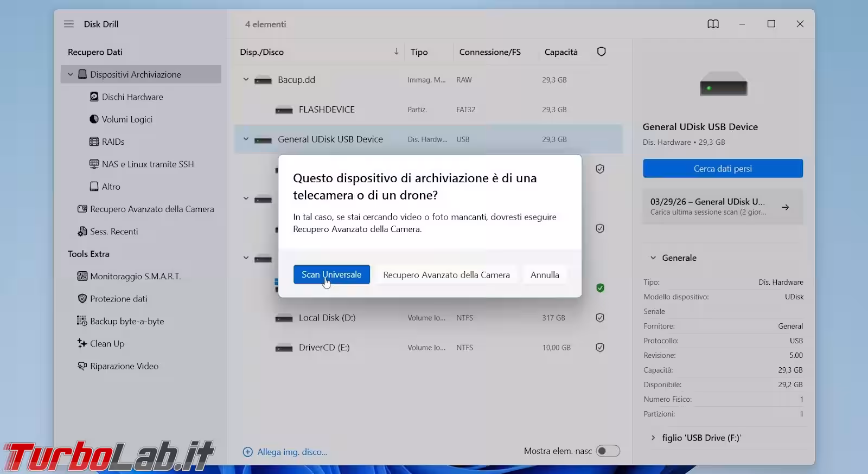The width and height of the screenshot is (868, 474).
Task: Click the shield icon for Local Disk (D:)
Action: click(x=600, y=318)
